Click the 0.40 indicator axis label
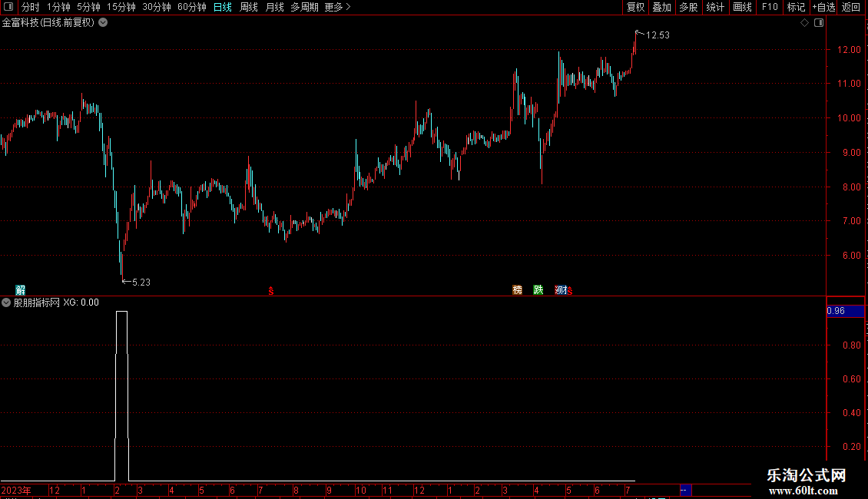This screenshot has height=499, width=868. click(x=851, y=413)
